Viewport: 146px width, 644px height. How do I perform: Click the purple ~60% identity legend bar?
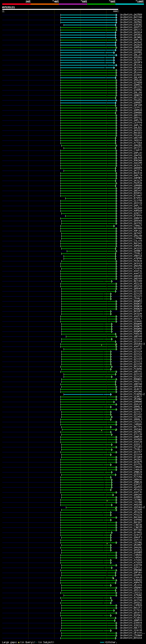[73, 4]
